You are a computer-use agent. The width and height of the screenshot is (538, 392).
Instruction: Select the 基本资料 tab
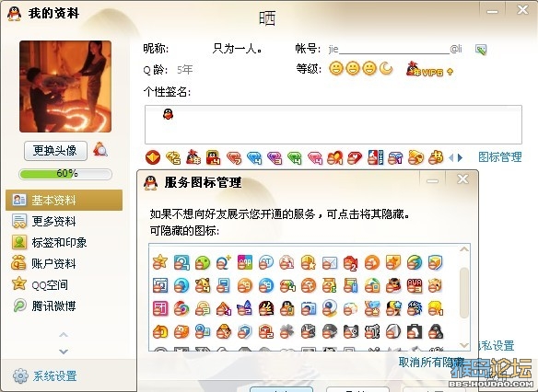click(x=64, y=200)
